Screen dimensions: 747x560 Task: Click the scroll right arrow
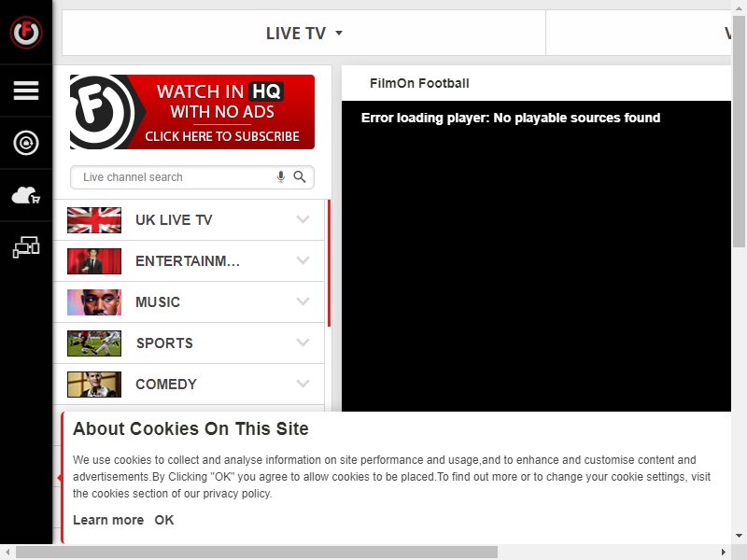(x=723, y=553)
